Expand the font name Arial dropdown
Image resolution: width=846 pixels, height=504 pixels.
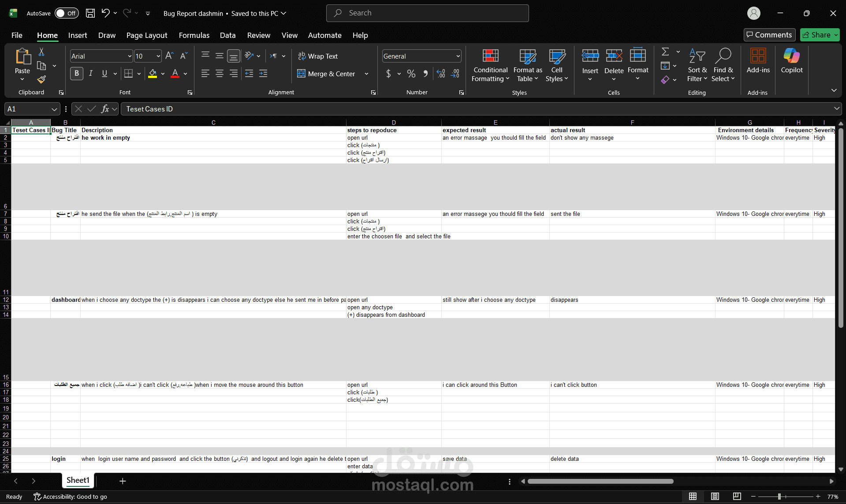click(130, 56)
